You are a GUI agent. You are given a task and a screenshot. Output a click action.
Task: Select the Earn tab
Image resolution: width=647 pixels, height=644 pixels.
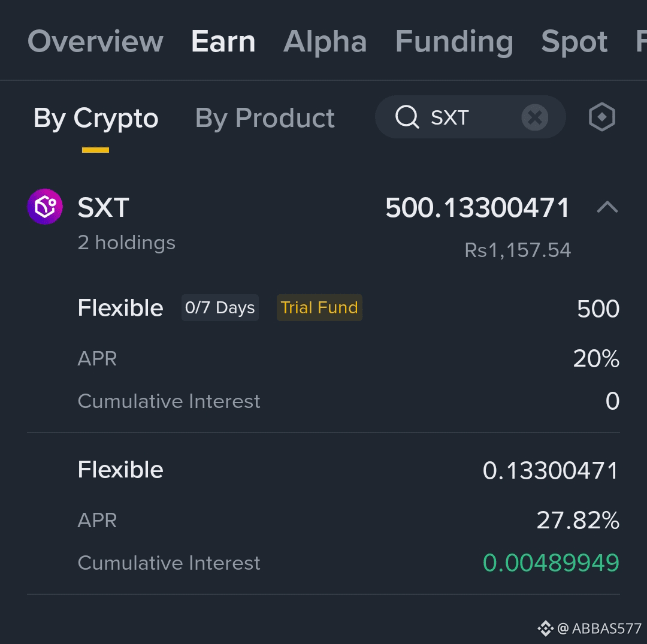click(x=223, y=41)
